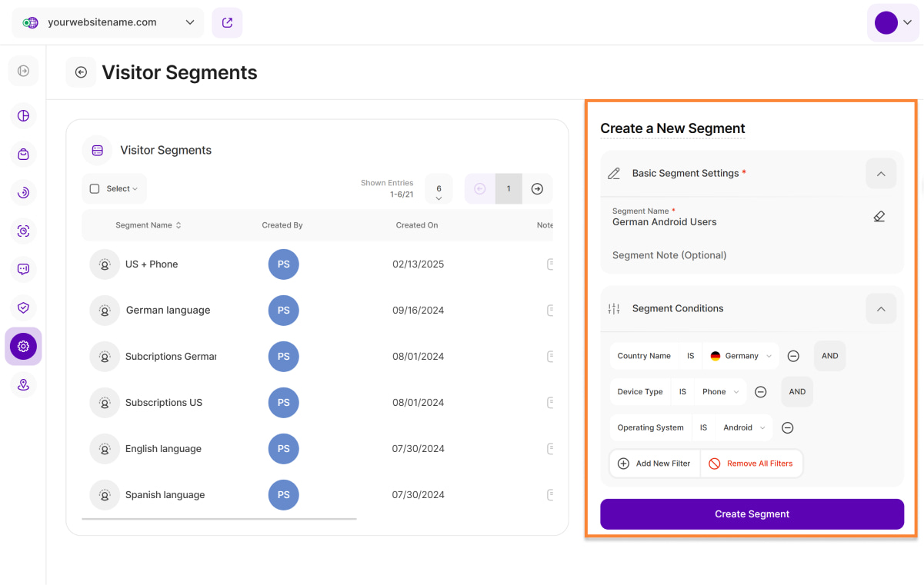924x585 pixels.
Task: Click Remove All Filters
Action: pos(751,464)
